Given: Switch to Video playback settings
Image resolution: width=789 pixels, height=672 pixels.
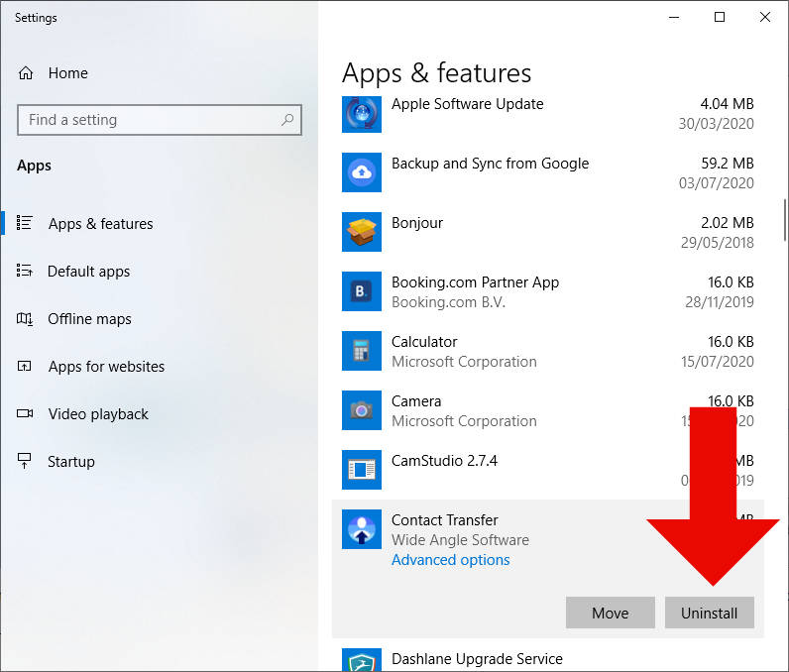Looking at the screenshot, I should (98, 414).
